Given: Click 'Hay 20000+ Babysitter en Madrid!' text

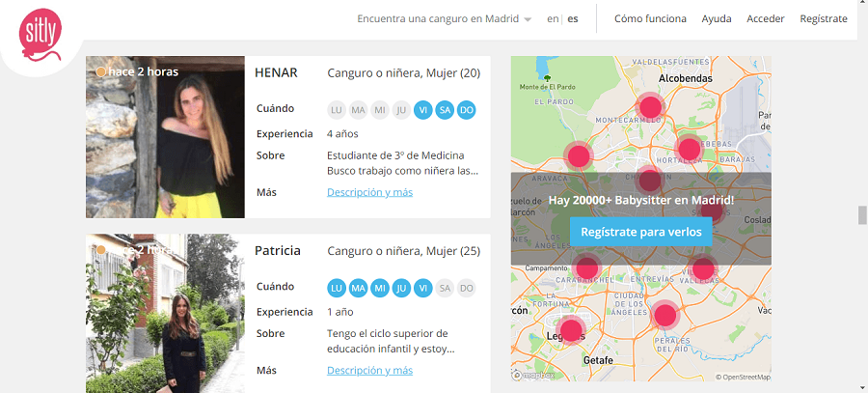Looking at the screenshot, I should click(641, 200).
